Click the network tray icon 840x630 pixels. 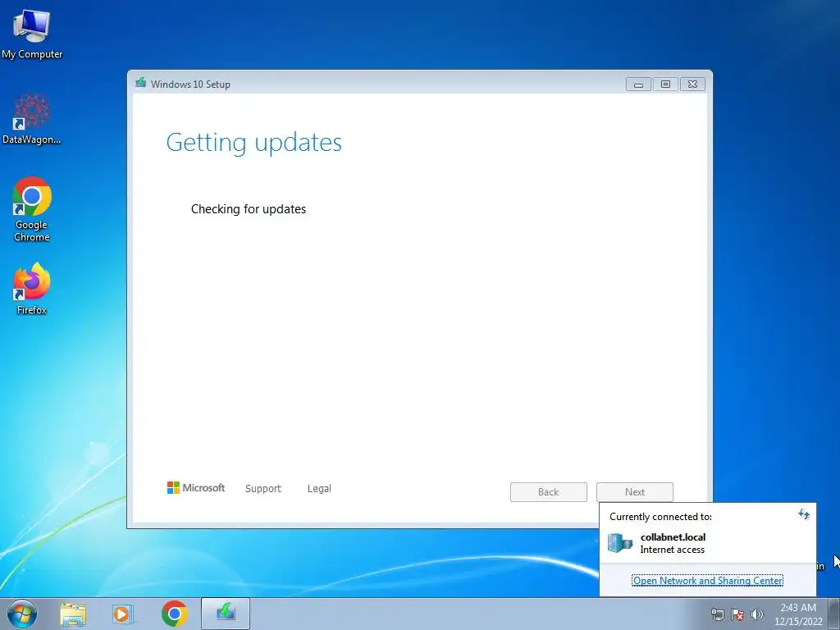(717, 614)
